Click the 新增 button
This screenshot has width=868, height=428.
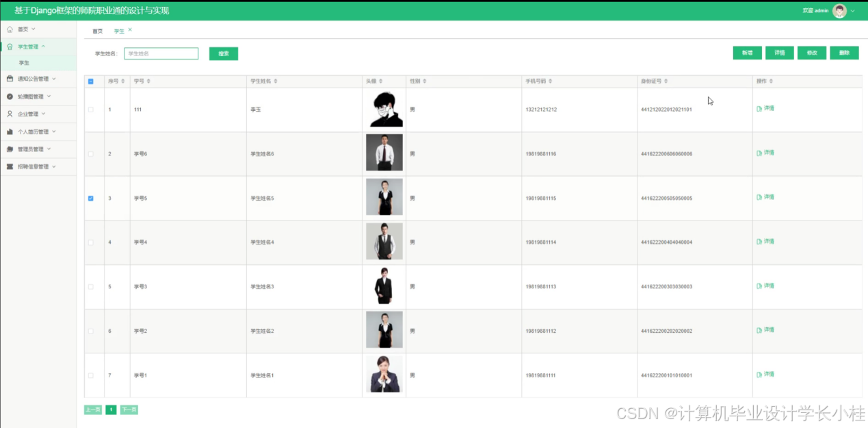748,53
